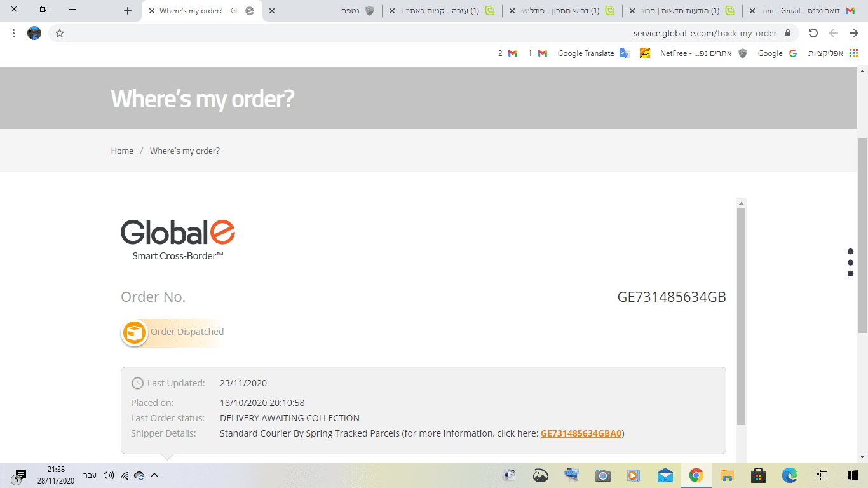
Task: Expand the hidden system tray icons
Action: pyautogui.click(x=154, y=475)
